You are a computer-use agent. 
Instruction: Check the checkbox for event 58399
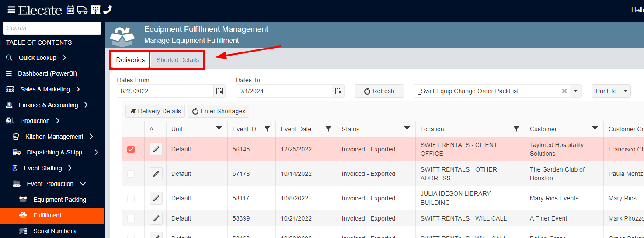pyautogui.click(x=131, y=218)
